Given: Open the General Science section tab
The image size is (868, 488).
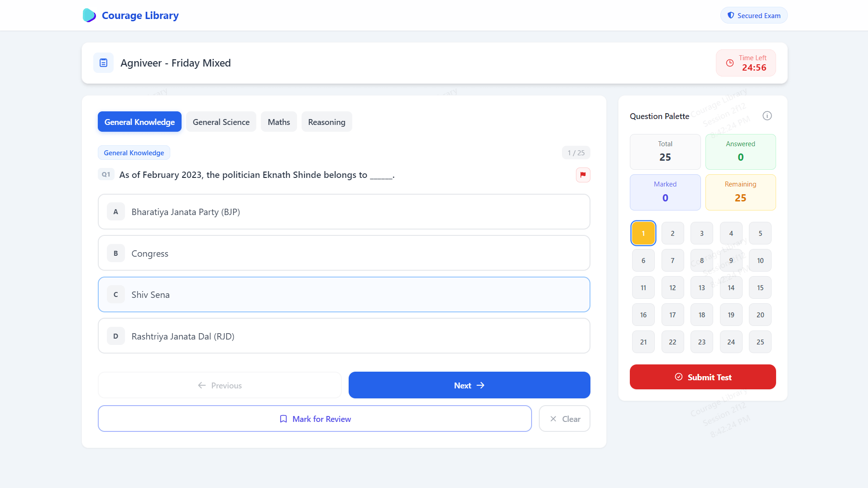Looking at the screenshot, I should (x=221, y=122).
